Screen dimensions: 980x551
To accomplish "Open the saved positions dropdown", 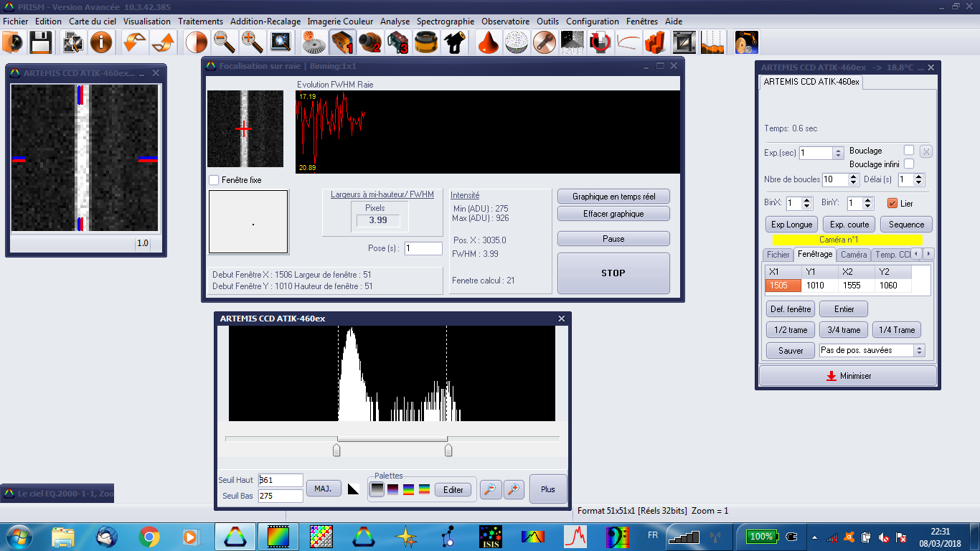I will pos(919,350).
